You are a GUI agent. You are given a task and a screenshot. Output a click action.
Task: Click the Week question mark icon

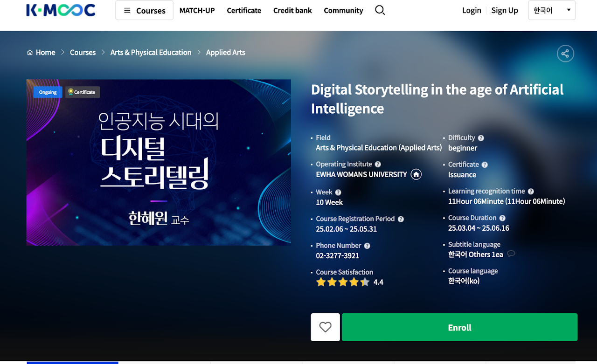[338, 192]
